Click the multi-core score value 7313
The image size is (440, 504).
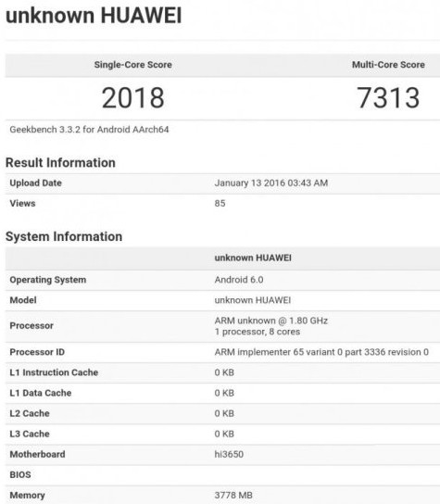coord(388,97)
